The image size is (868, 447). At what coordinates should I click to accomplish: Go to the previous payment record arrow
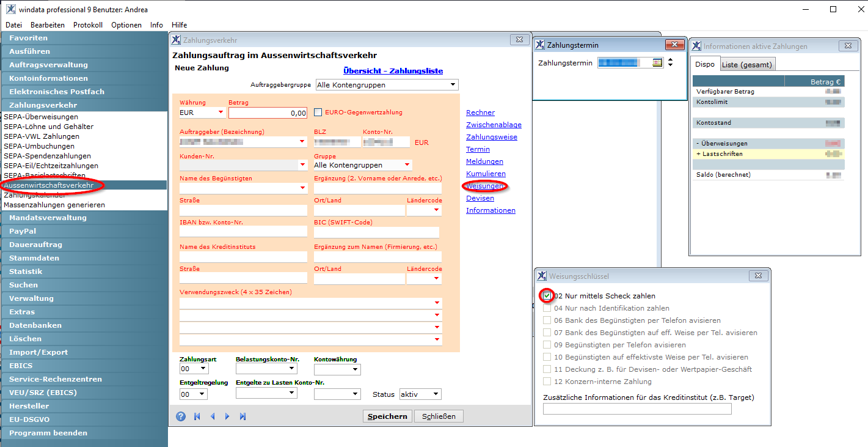click(213, 416)
